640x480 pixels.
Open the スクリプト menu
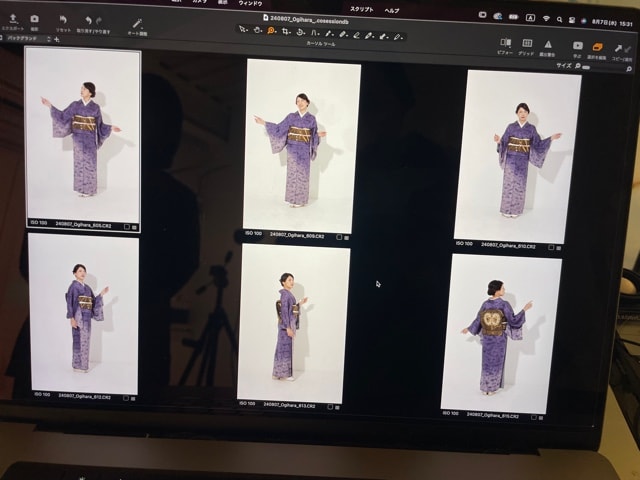pyautogui.click(x=361, y=9)
